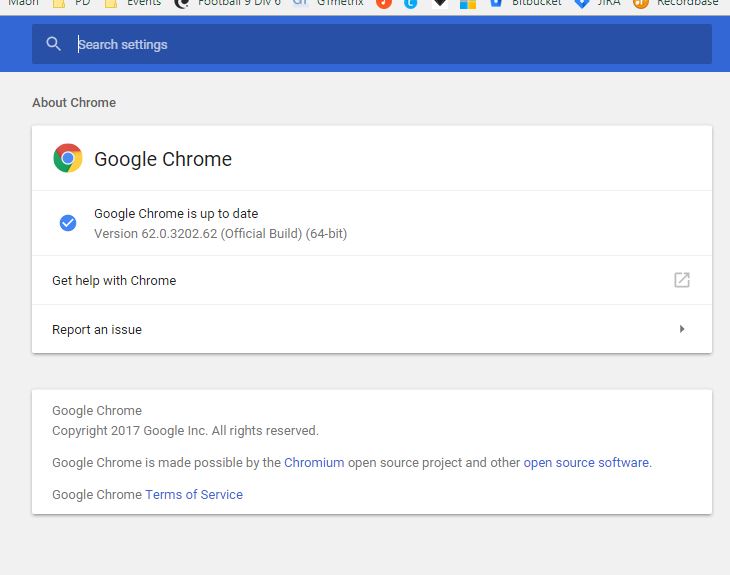730x575 pixels.
Task: Open Get help with Chrome
Action: [x=372, y=280]
